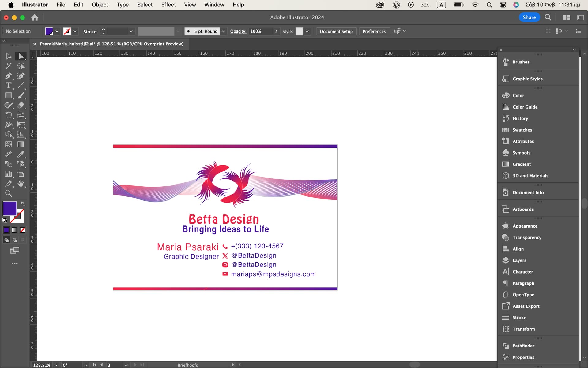Expand the zoom level dropdown

point(55,365)
